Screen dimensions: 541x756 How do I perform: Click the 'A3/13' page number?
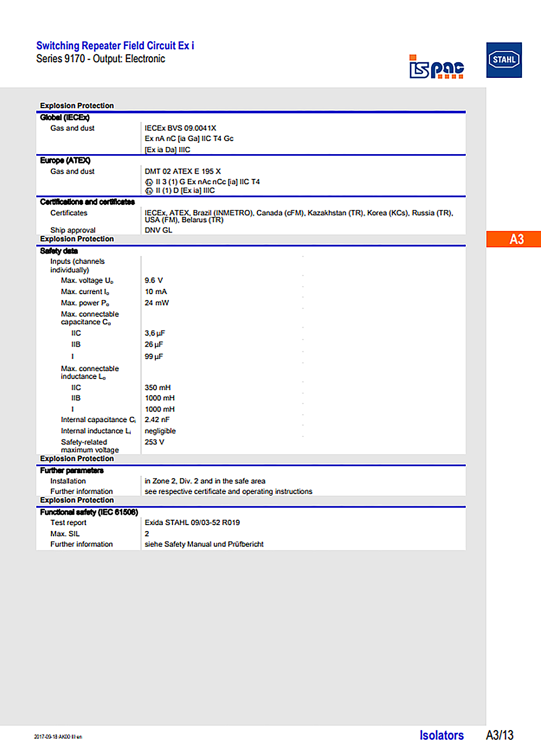click(x=499, y=735)
